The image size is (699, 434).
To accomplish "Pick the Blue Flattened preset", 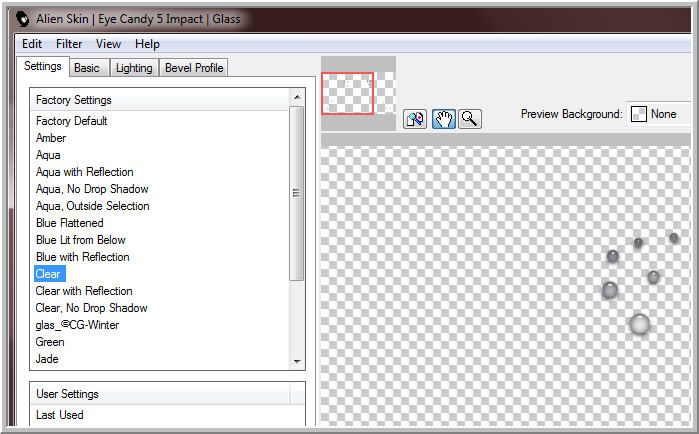I will click(x=70, y=223).
